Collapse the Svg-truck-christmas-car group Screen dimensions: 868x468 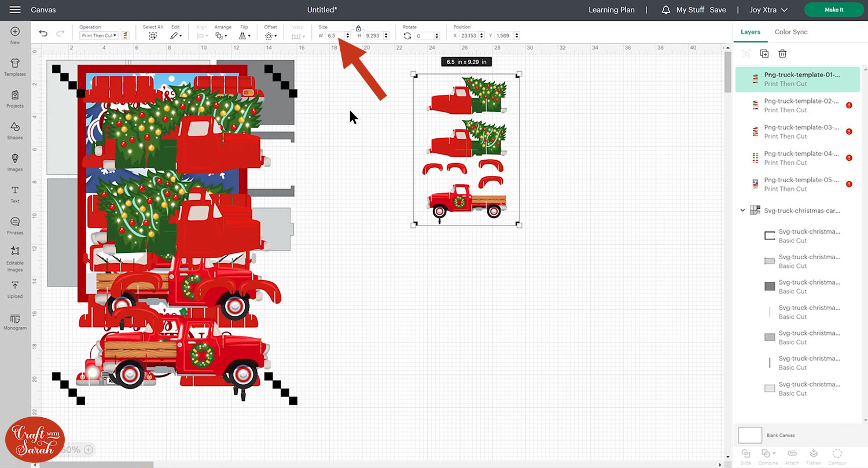[743, 211]
